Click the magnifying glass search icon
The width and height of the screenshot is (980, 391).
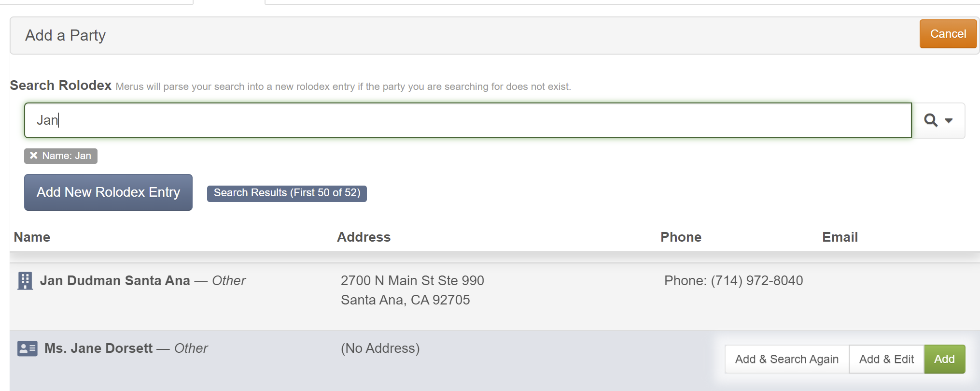coord(931,120)
